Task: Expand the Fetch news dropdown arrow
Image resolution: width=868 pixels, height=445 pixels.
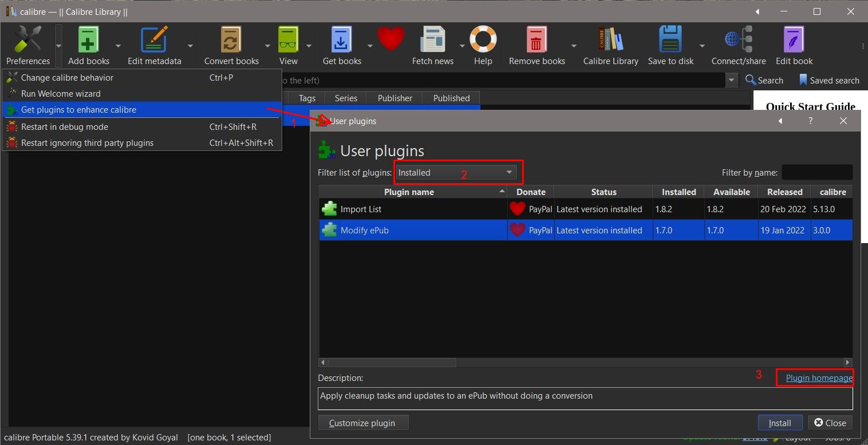Action: click(462, 46)
